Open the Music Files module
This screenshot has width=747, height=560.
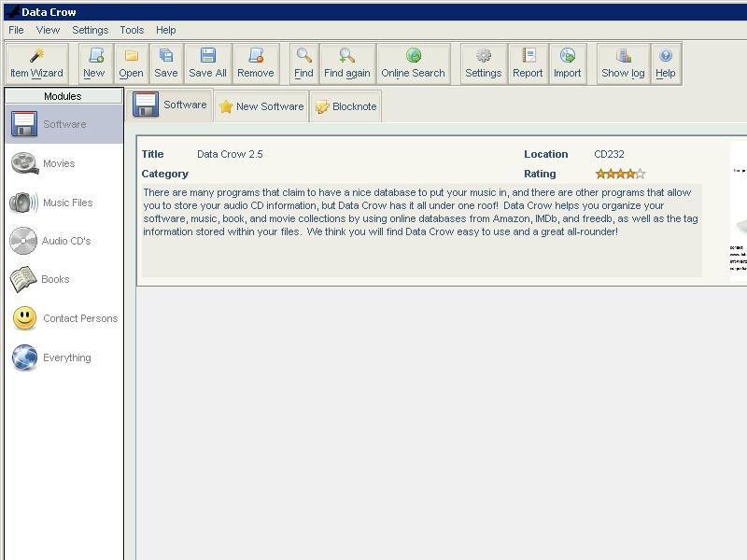coord(63,203)
